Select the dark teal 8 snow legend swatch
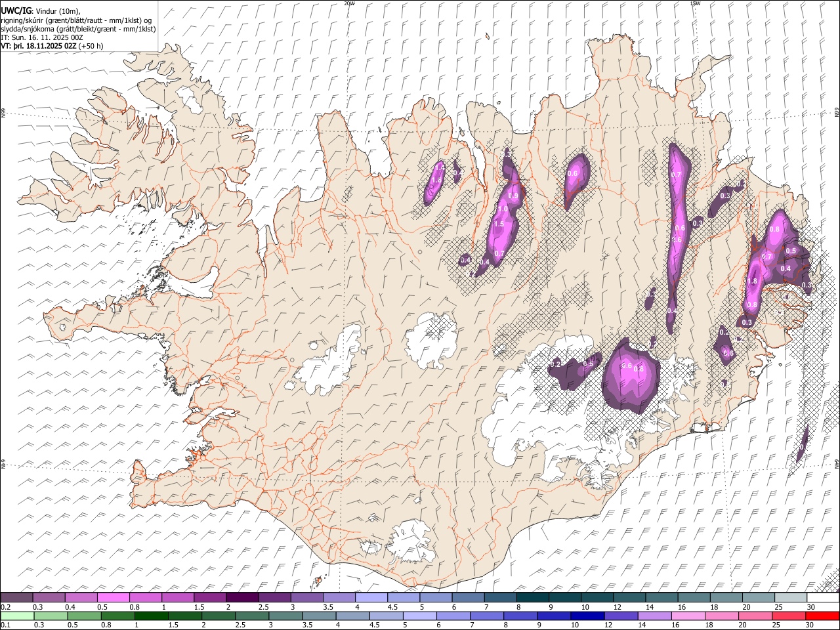The image size is (840, 630). 533,597
